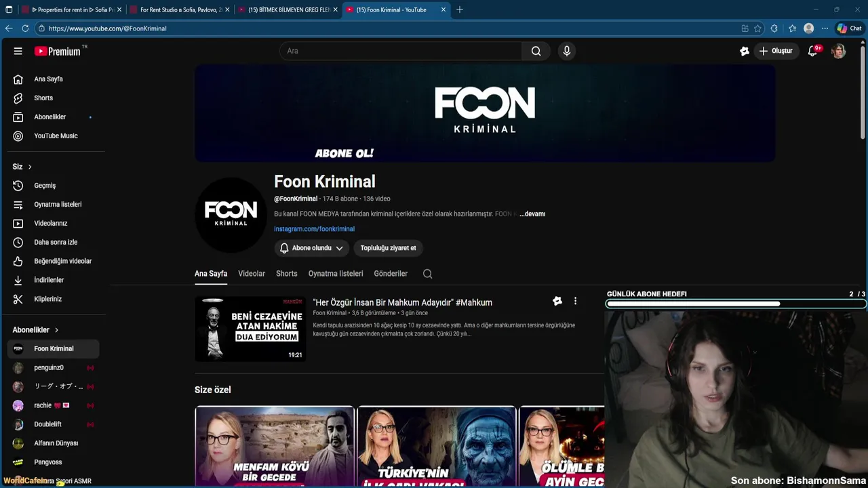Screen dimensions: 868x488
Task: Switch to Properties for rent browser tab
Action: pos(71,9)
